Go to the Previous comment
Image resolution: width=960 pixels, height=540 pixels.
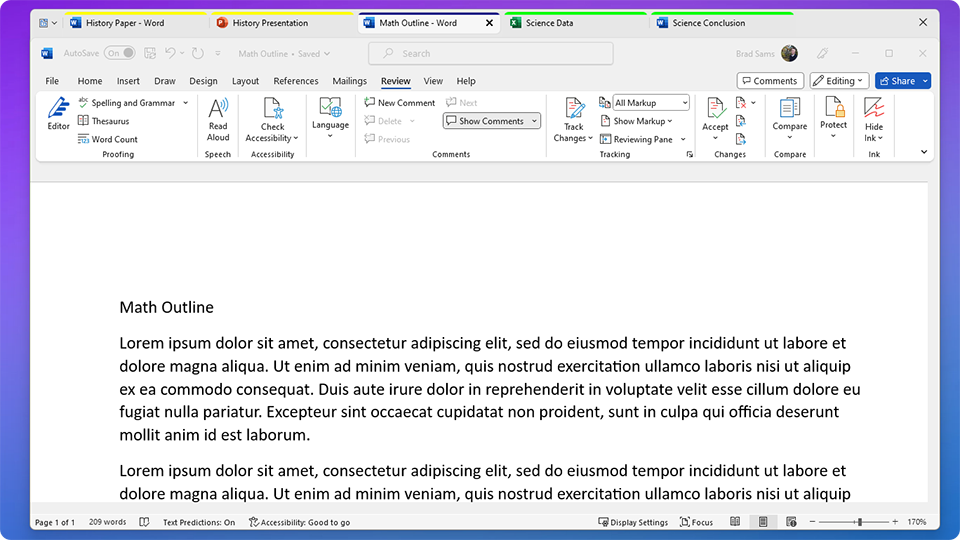point(387,140)
